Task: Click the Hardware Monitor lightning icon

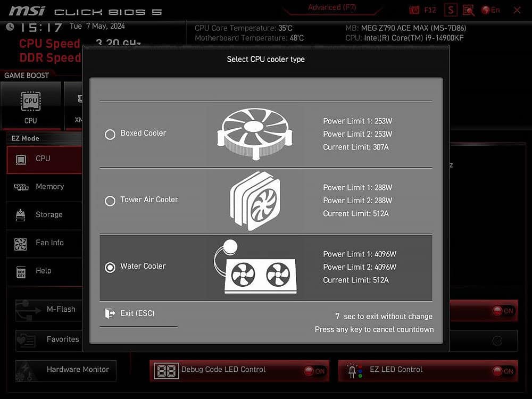Action: (x=26, y=371)
